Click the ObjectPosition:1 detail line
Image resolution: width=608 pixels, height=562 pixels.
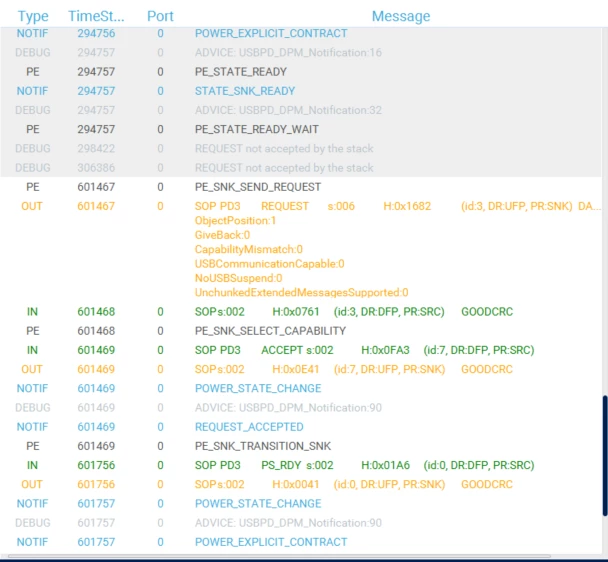pos(235,221)
